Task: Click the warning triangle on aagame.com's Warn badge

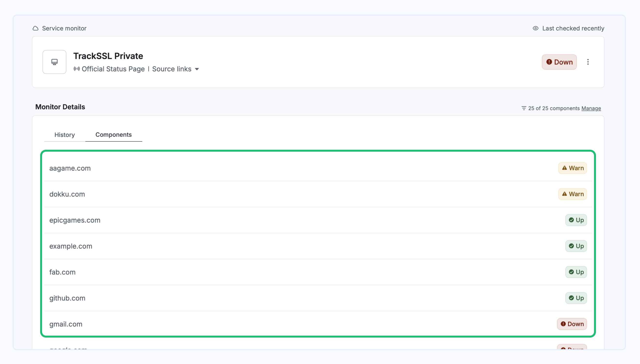Action: [565, 168]
